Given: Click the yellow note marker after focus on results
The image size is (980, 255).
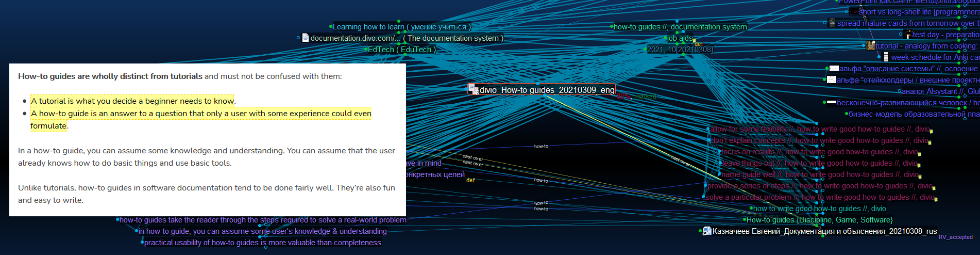Looking at the screenshot, I should [919, 154].
